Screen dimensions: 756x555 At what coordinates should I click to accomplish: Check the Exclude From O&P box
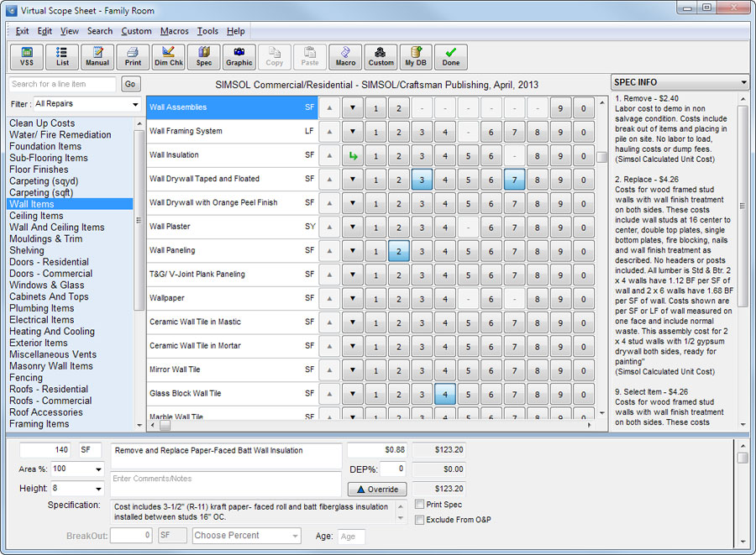pos(420,520)
